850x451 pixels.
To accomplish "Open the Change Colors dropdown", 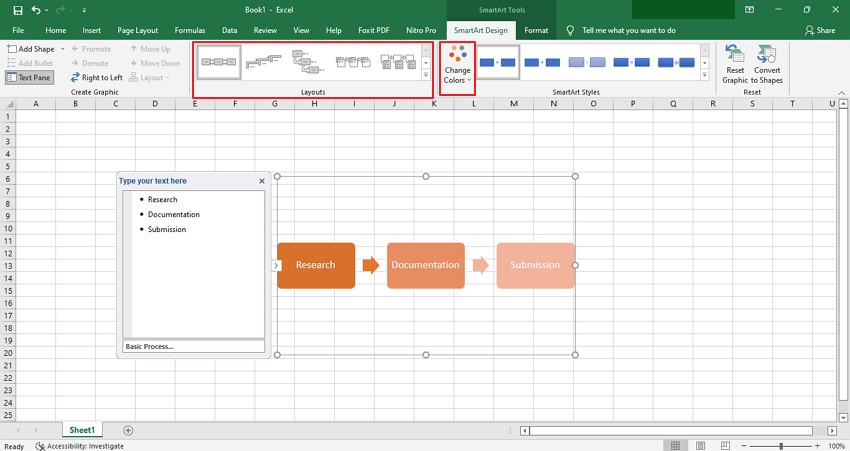I will [x=458, y=65].
